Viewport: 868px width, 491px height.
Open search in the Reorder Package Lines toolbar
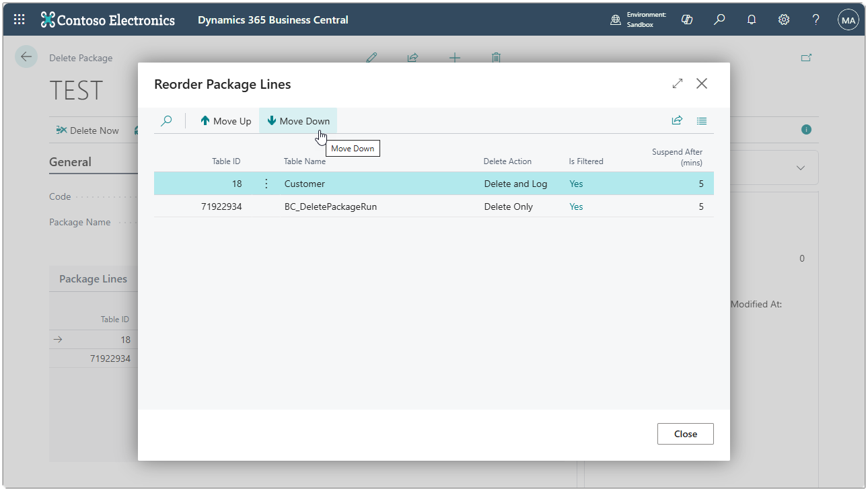[166, 120]
